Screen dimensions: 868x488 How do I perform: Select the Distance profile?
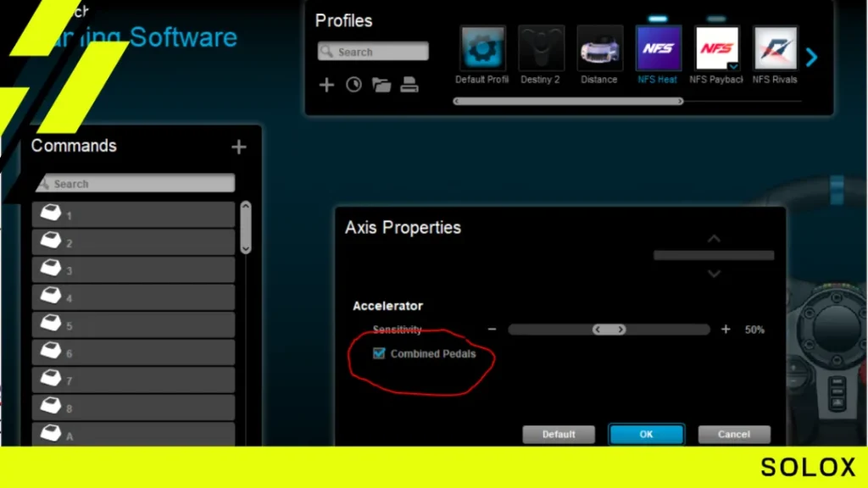pyautogui.click(x=599, y=48)
